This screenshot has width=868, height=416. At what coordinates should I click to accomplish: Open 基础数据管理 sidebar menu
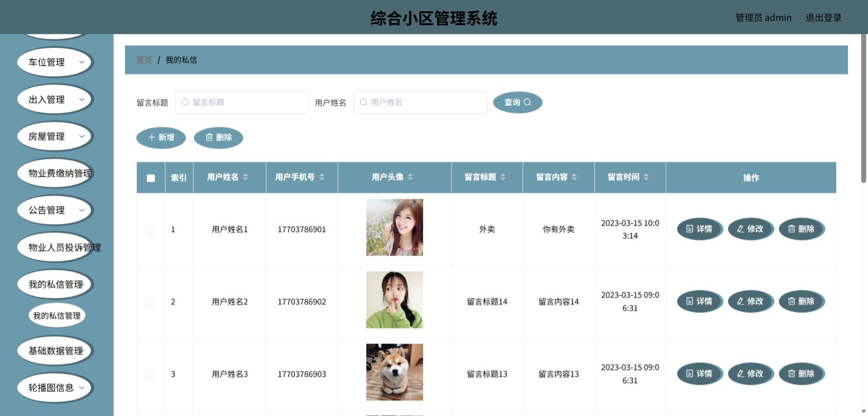[55, 350]
